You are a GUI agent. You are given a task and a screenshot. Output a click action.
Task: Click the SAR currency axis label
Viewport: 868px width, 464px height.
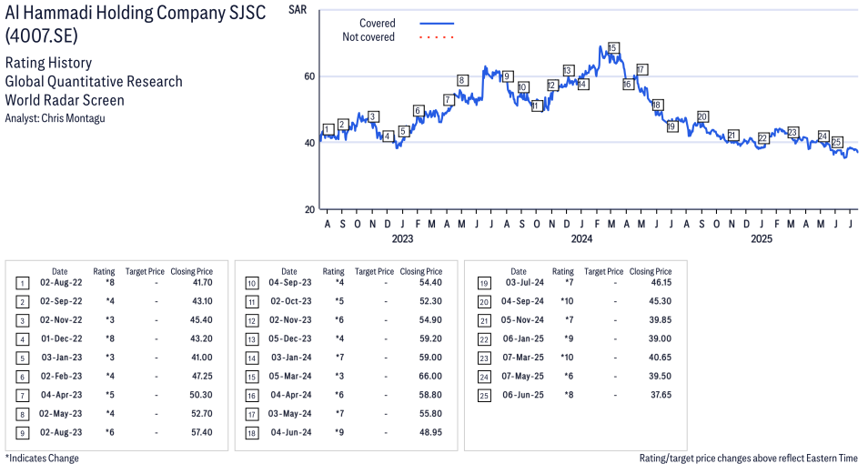click(298, 10)
